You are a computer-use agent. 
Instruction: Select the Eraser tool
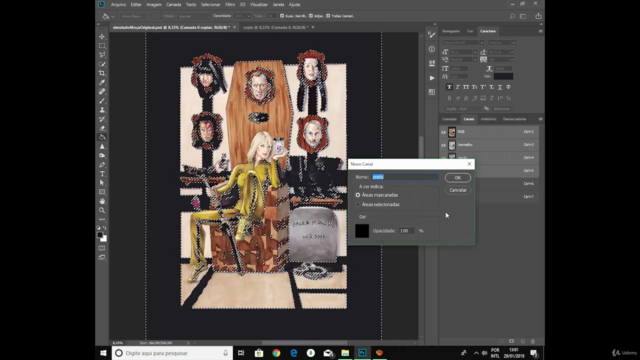pos(102,128)
